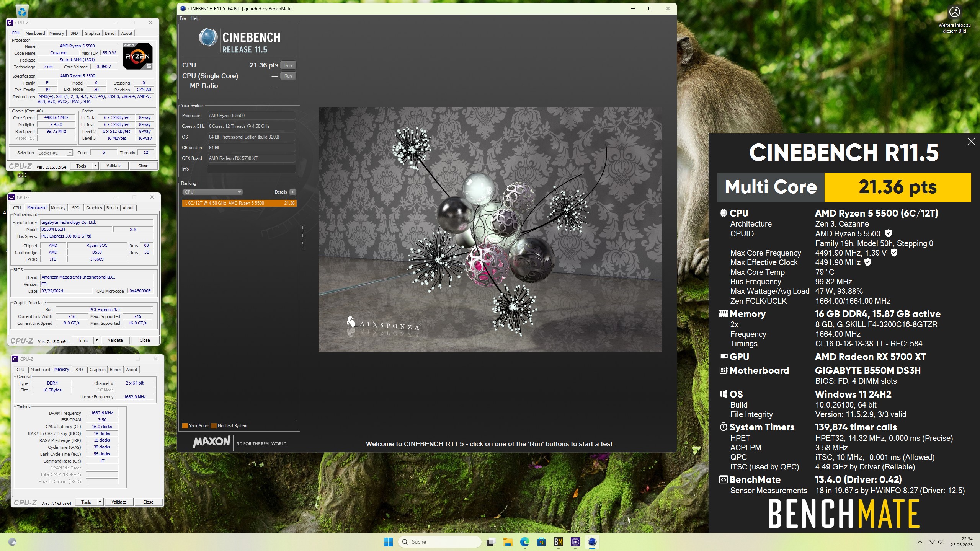Run the CPU Single Core test
980x551 pixels.
[288, 76]
